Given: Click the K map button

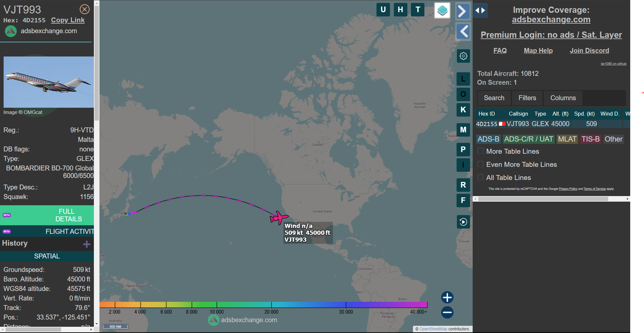Looking at the screenshot, I should click(x=463, y=110).
